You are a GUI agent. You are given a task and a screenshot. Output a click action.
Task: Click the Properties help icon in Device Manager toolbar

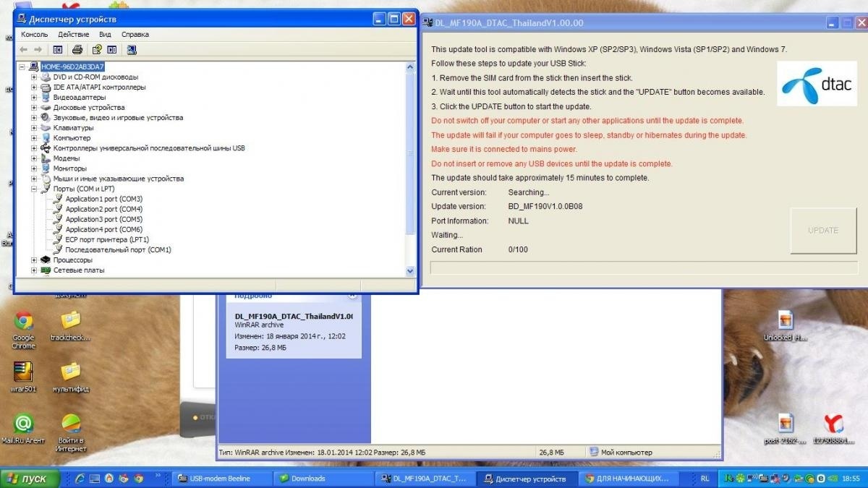pos(96,50)
